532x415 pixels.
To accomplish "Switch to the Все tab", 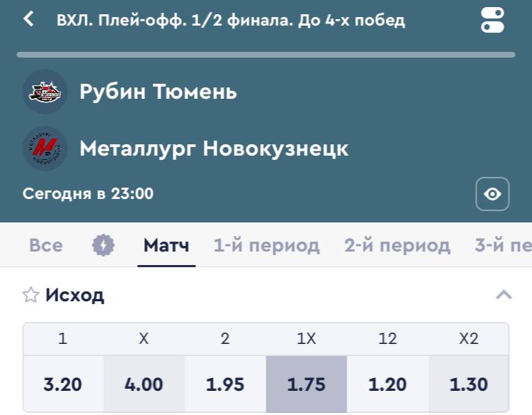I will (45, 246).
